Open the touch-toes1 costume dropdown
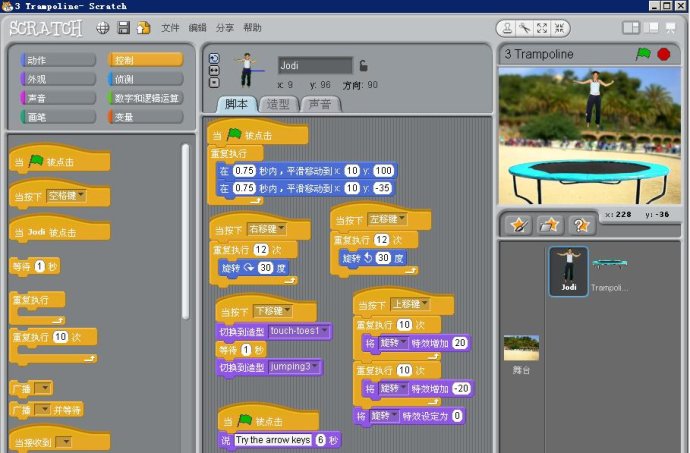This screenshot has height=453, width=690. click(299, 331)
